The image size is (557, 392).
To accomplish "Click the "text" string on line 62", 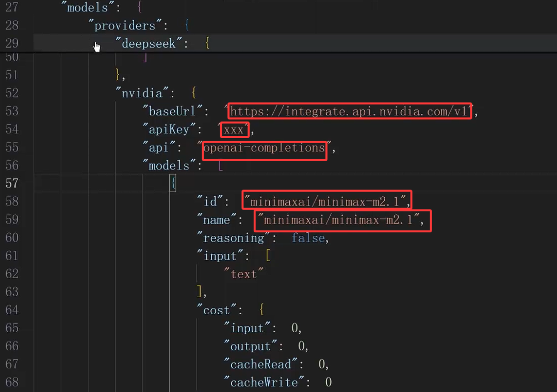I will (x=243, y=274).
